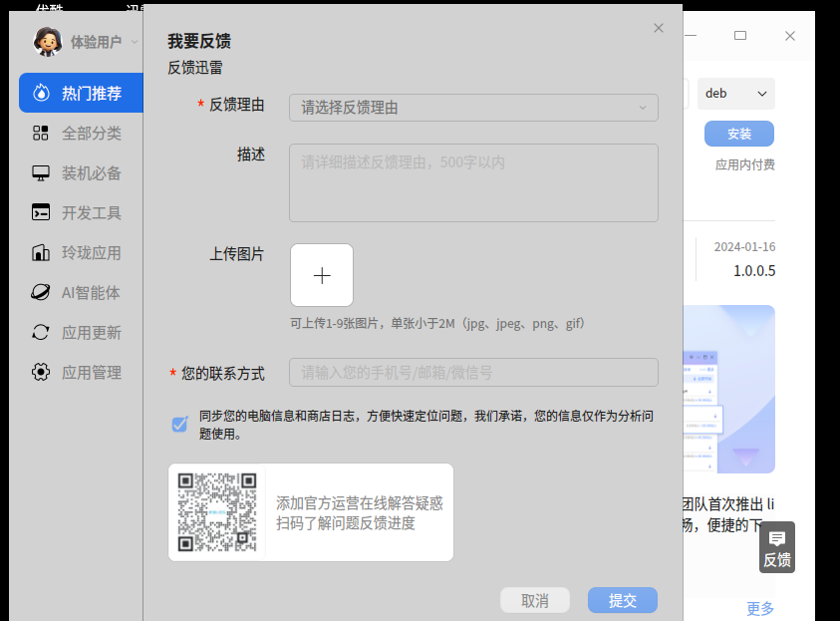This screenshot has height=621, width=840.
Task: Expand the 体验用户 account chevron
Action: [x=135, y=42]
